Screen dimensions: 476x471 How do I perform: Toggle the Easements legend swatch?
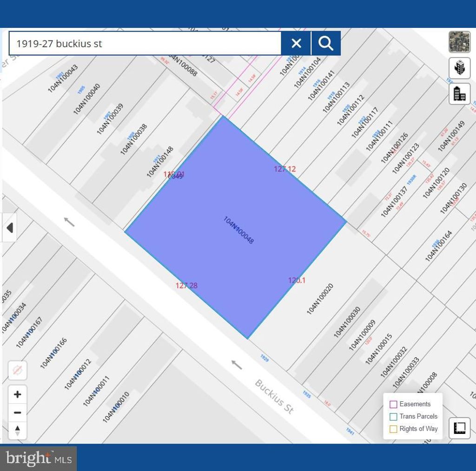(393, 404)
